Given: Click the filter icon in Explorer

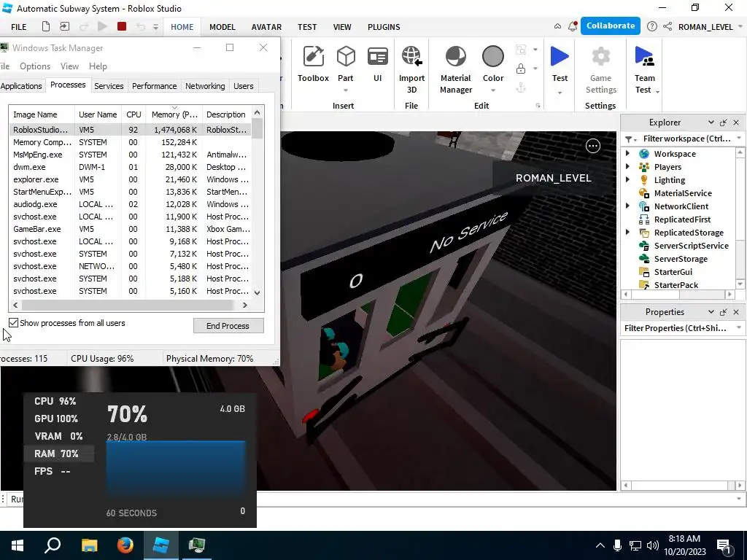Looking at the screenshot, I should pos(630,139).
